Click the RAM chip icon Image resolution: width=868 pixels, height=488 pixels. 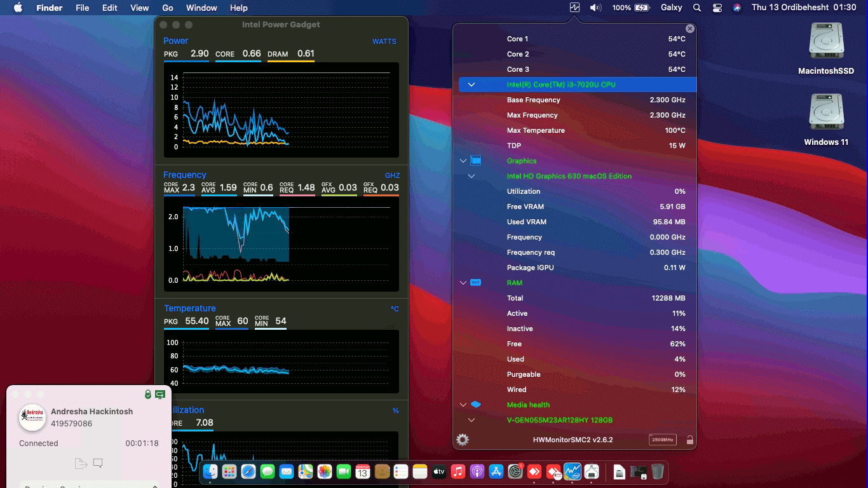[475, 283]
